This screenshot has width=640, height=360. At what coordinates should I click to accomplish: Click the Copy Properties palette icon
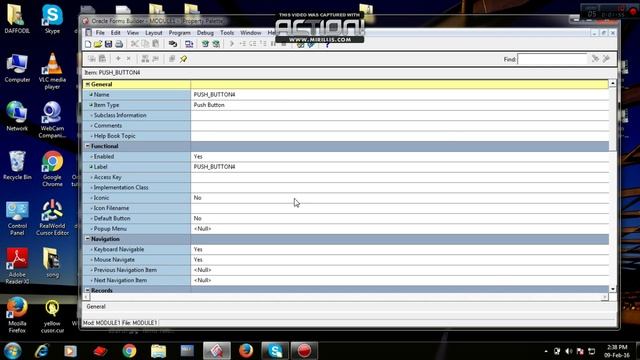[x=91, y=59]
